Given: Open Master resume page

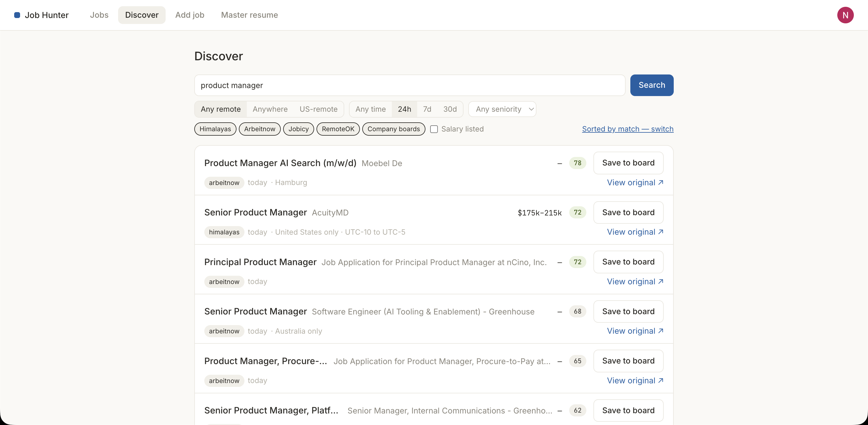Looking at the screenshot, I should coord(249,15).
